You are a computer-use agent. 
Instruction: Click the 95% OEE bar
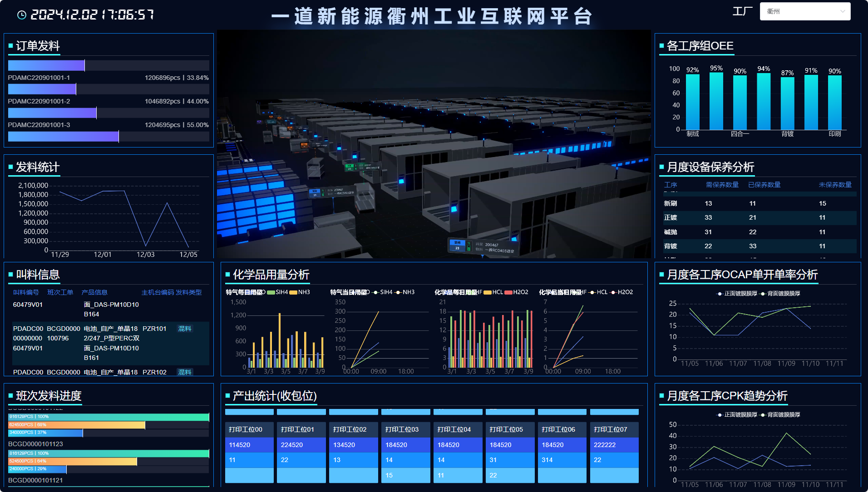point(716,101)
